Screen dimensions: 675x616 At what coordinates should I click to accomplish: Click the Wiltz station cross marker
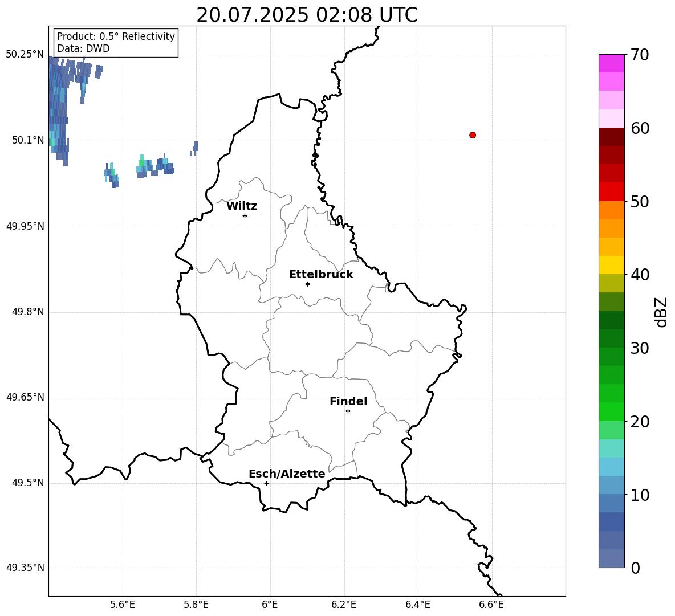[x=245, y=215]
